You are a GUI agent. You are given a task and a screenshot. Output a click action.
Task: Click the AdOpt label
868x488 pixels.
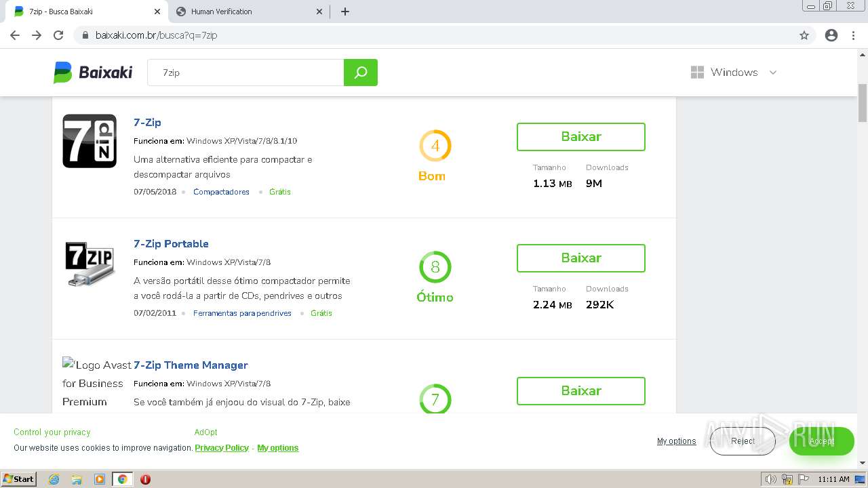206,432
